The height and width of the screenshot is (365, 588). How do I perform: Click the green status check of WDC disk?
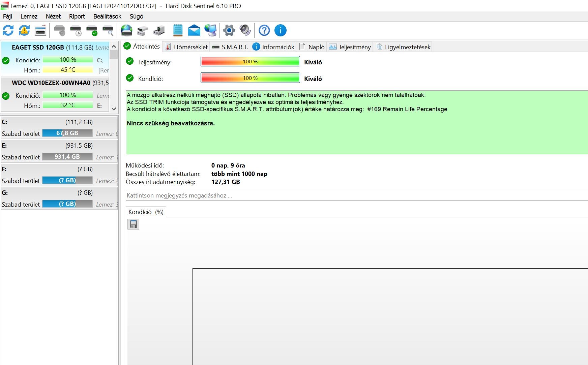tap(6, 96)
